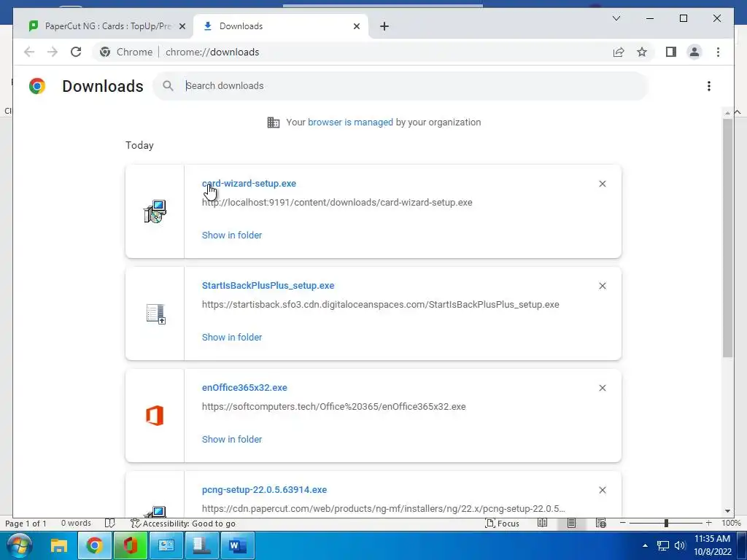This screenshot has height=560, width=747.
Task: Click Word's '0 words' count
Action: (x=76, y=524)
